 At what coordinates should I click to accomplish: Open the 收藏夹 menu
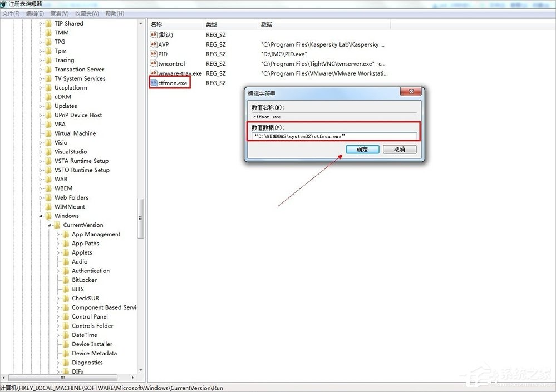(x=87, y=13)
